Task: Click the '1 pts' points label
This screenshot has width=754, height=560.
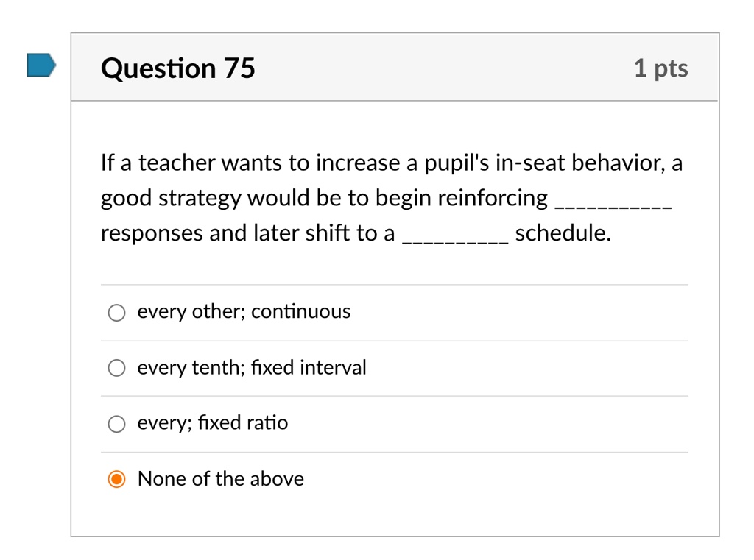Action: point(660,68)
